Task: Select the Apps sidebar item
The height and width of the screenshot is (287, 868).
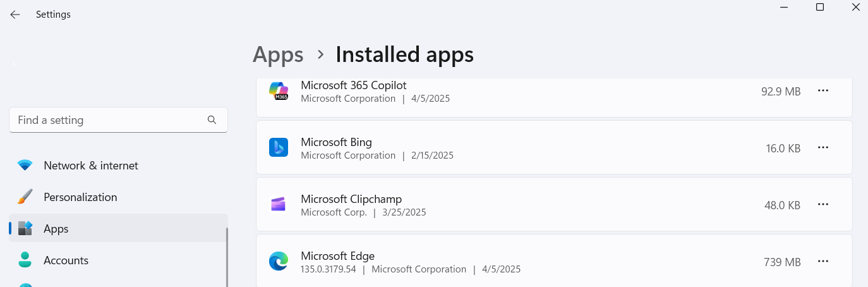Action: (56, 229)
